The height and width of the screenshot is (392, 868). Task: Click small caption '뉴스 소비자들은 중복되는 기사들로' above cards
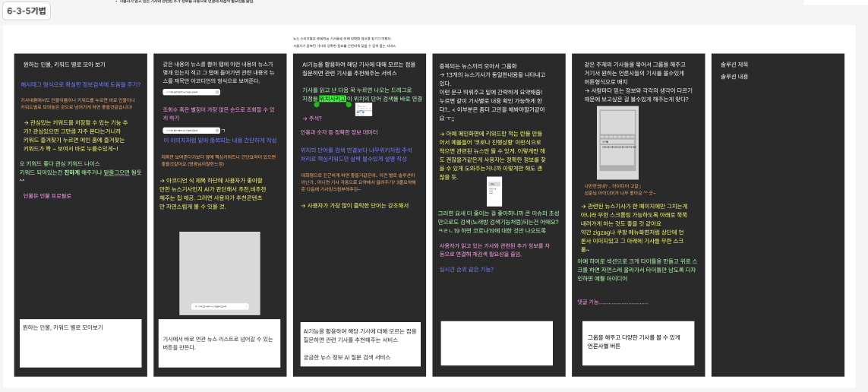pyautogui.click(x=342, y=38)
